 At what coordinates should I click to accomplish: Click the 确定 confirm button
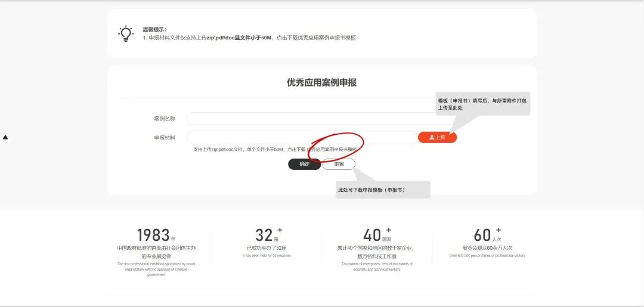pyautogui.click(x=304, y=164)
